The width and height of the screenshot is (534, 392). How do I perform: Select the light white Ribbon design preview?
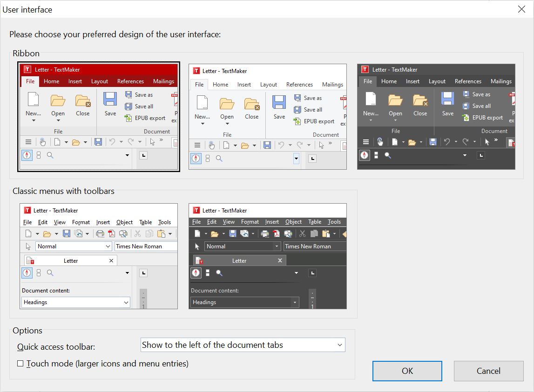268,117
